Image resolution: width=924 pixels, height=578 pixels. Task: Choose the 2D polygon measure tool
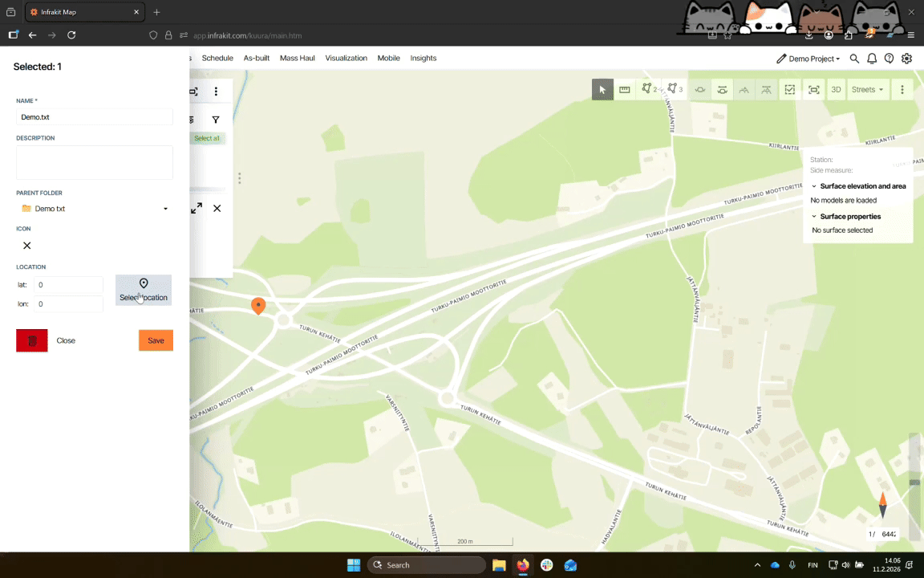(650, 90)
